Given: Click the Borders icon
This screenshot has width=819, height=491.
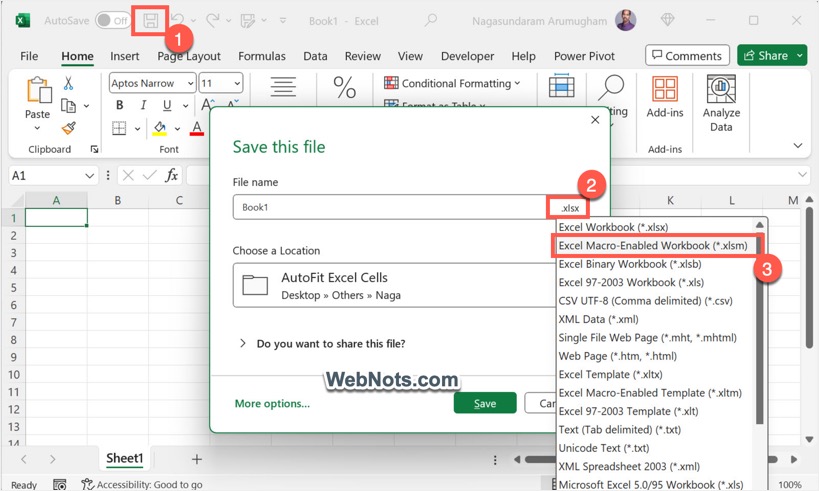Looking at the screenshot, I should [119, 128].
